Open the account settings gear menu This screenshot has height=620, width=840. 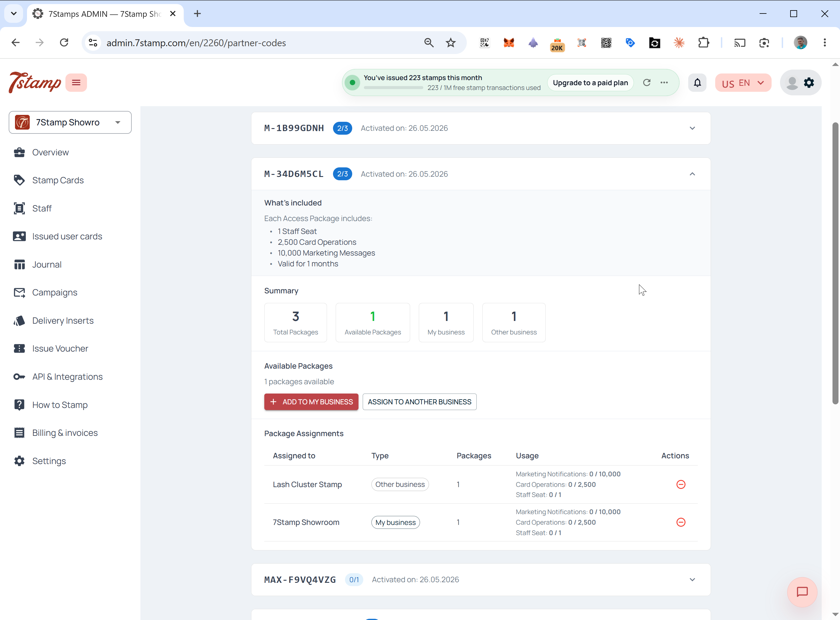coord(809,82)
